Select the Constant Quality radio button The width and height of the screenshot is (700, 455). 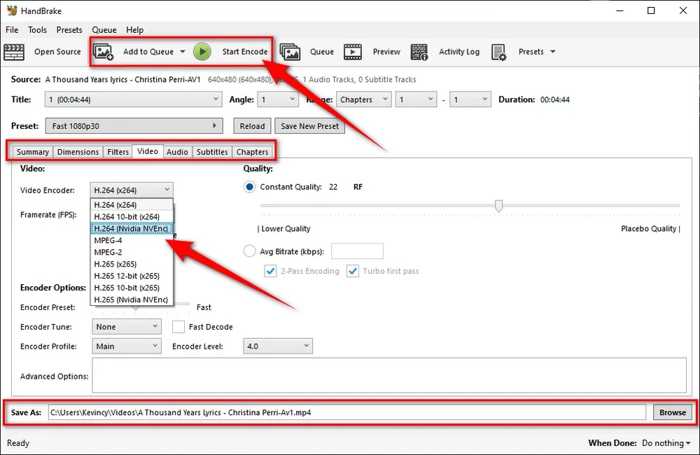pos(250,187)
